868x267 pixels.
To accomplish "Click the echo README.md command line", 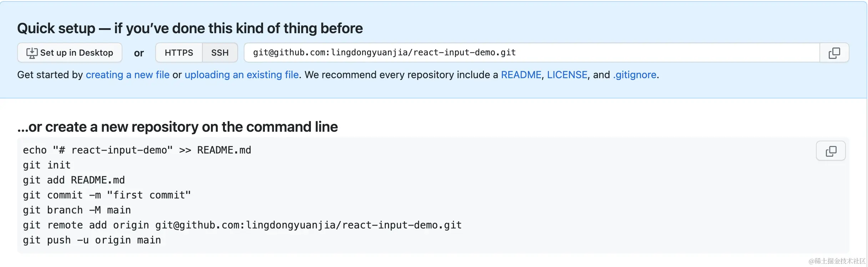I will click(137, 150).
